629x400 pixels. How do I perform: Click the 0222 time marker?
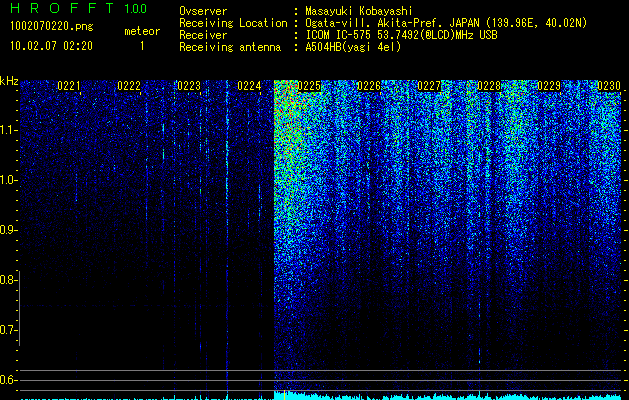[129, 86]
